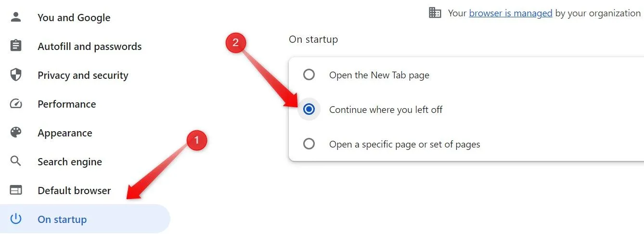Go to Autofill and passwords settings
The width and height of the screenshot is (644, 234).
click(x=90, y=47)
